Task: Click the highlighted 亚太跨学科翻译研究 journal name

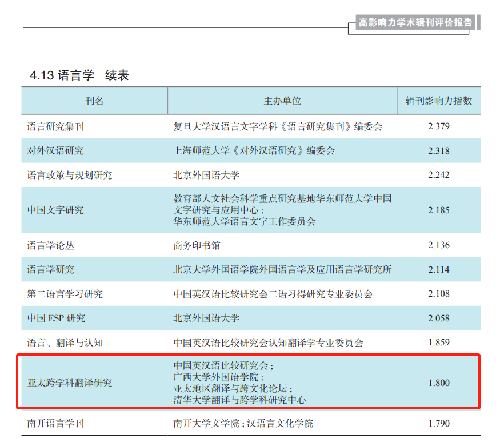Action: (x=70, y=383)
